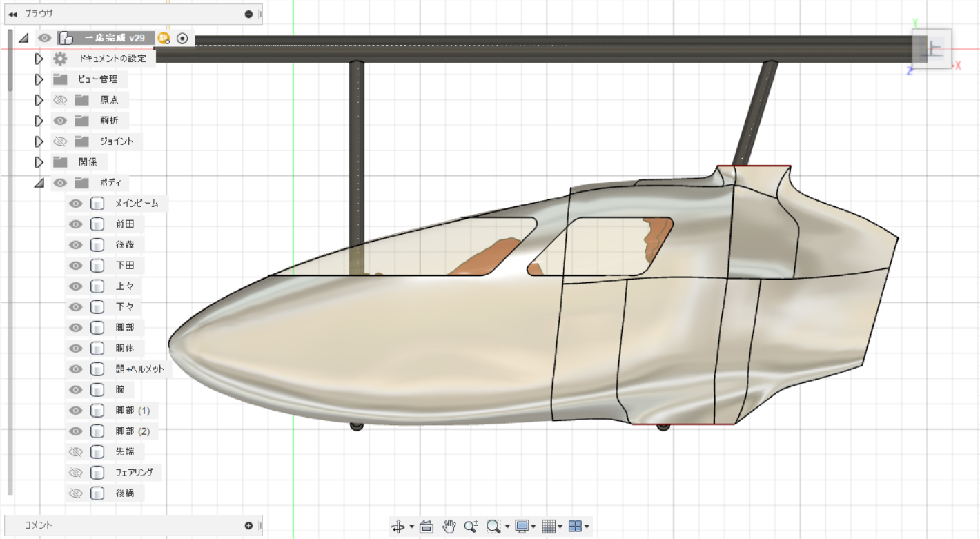Activate the root component radio button
The width and height of the screenshot is (980, 539).
tap(182, 39)
